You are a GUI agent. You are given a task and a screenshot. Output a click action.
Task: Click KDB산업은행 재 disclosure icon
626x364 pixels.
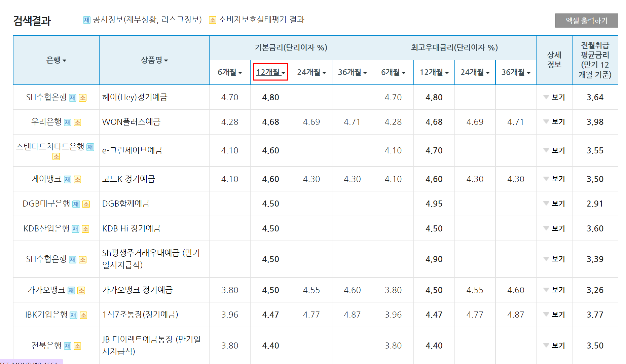pyautogui.click(x=76, y=229)
